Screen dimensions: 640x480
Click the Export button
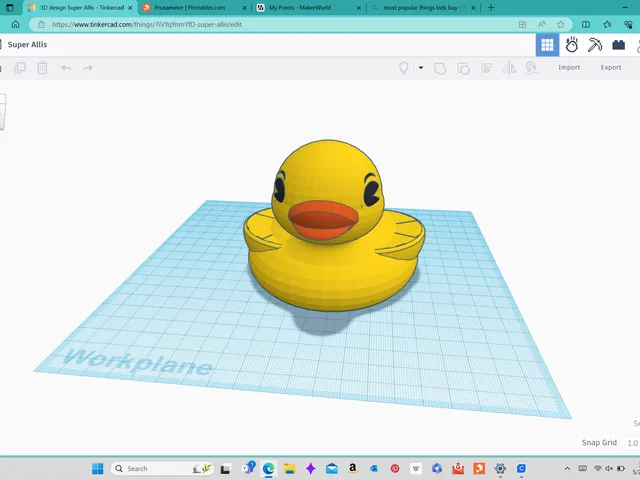pyautogui.click(x=611, y=68)
